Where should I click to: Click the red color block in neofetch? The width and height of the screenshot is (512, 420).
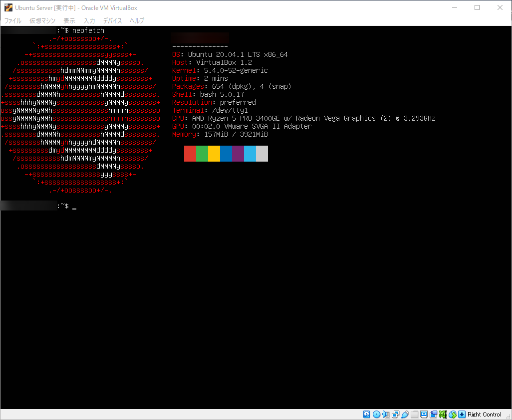click(x=190, y=153)
